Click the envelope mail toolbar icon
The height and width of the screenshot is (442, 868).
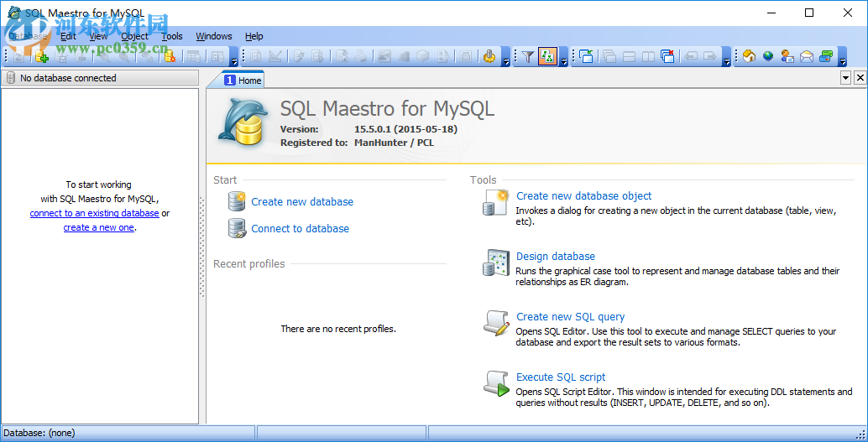(807, 56)
